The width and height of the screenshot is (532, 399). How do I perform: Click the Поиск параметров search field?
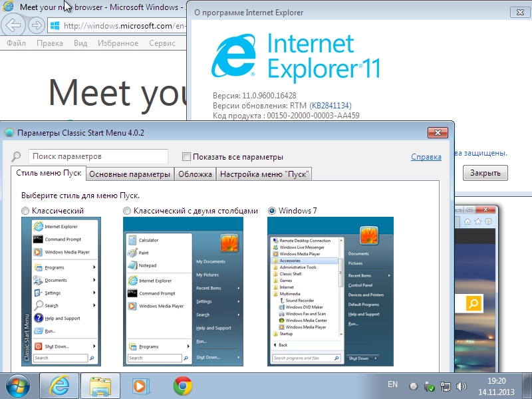coord(98,156)
